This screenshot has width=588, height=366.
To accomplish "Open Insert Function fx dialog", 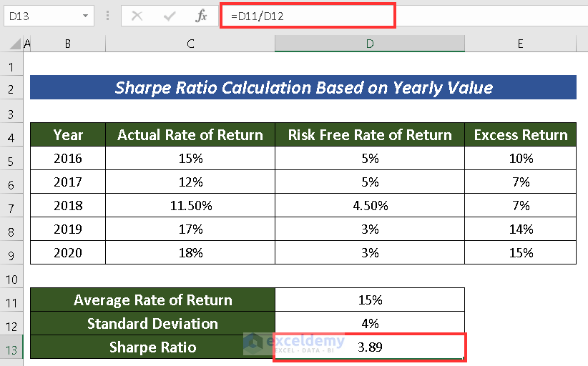I will pyautogui.click(x=201, y=16).
